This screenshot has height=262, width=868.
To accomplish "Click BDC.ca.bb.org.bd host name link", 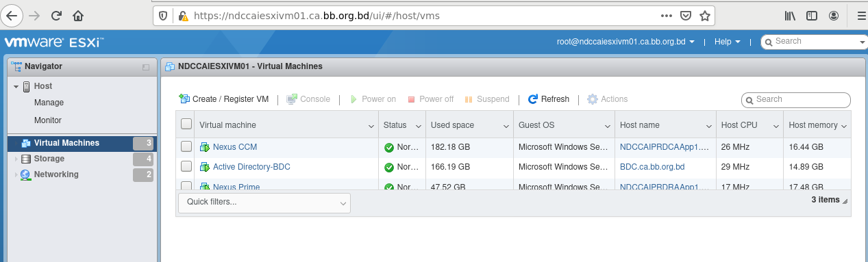I will tap(652, 167).
